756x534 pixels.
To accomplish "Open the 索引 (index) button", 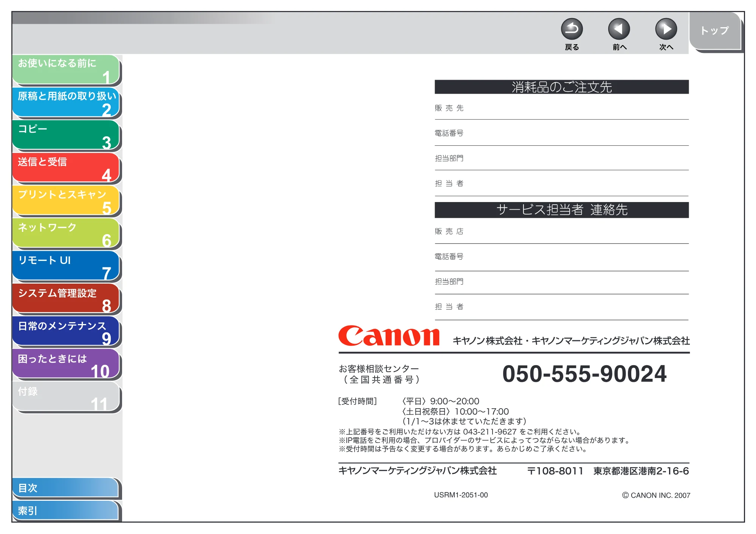I will click(65, 511).
